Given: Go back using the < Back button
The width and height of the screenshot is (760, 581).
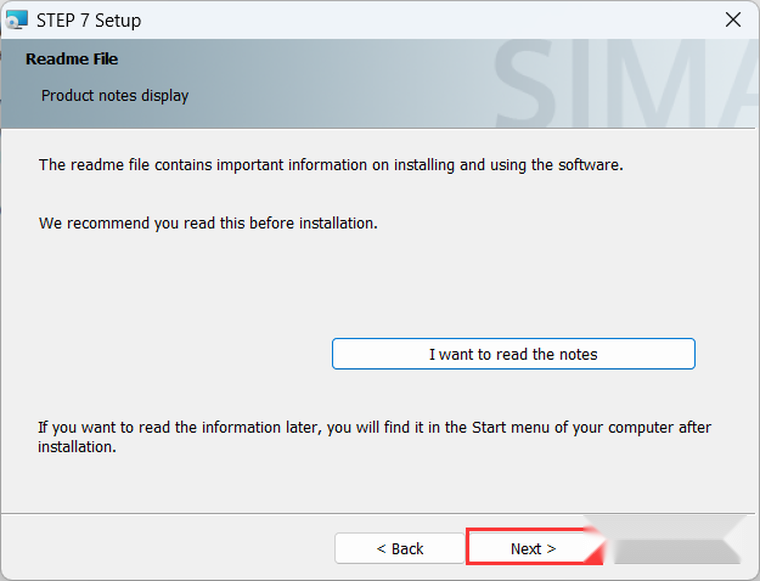Looking at the screenshot, I should pos(399,548).
